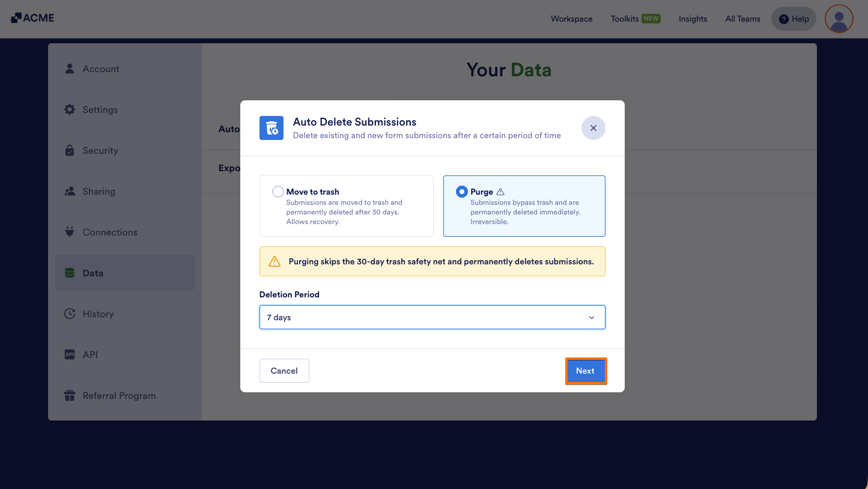Open the Workspace menu
Screen dimensions: 868x489
572,19
